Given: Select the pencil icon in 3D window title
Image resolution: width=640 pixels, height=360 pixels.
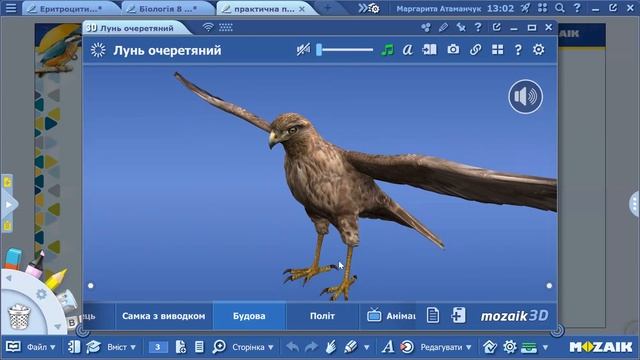Looking at the screenshot, I should (443, 27).
